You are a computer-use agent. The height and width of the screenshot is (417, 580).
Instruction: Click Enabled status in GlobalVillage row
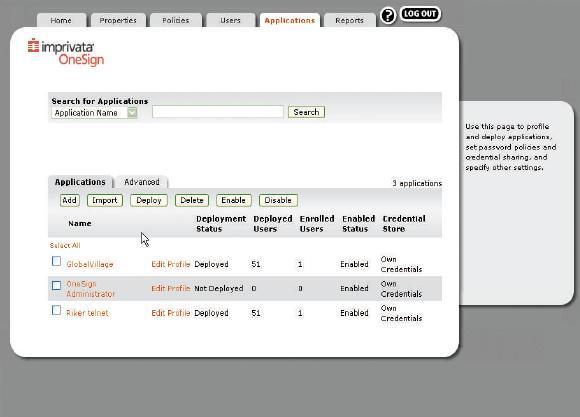tap(354, 264)
